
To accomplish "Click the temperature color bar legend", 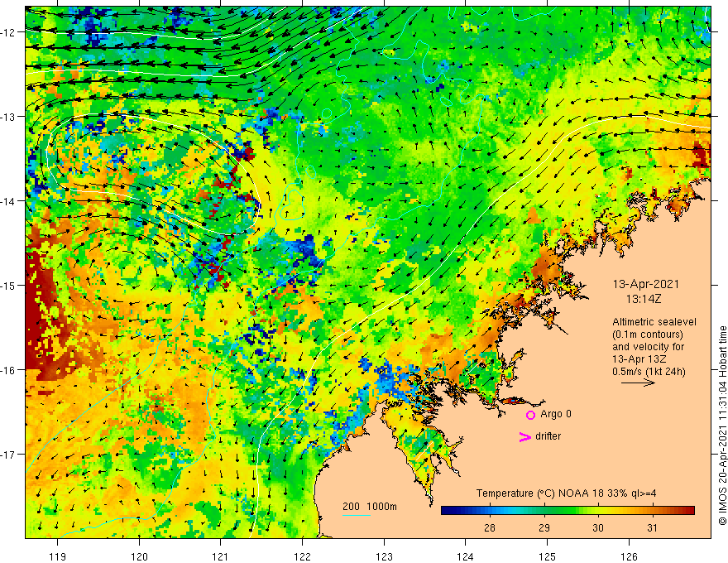I will tap(568, 511).
